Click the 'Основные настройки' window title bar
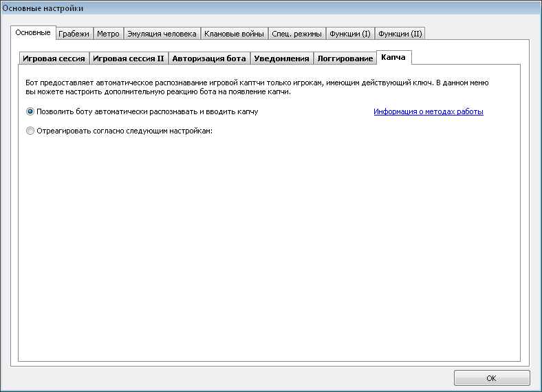The width and height of the screenshot is (542, 392). tap(271, 8)
